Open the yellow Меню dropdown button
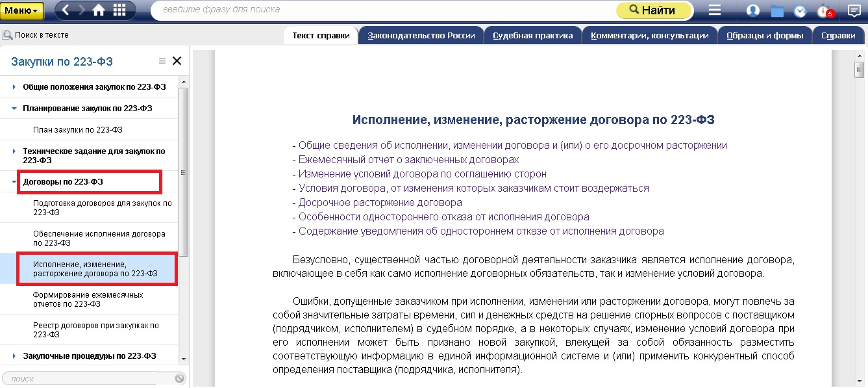This screenshot has width=868, height=388. click(22, 10)
